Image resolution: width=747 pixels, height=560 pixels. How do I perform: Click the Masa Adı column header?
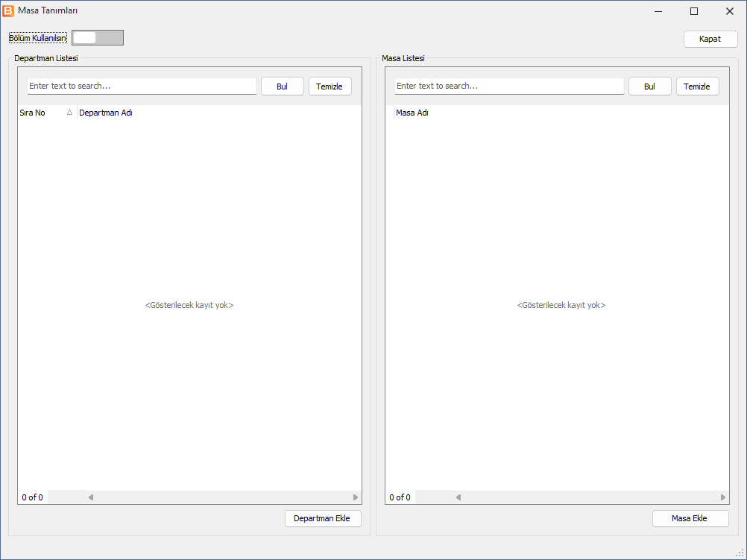click(561, 113)
